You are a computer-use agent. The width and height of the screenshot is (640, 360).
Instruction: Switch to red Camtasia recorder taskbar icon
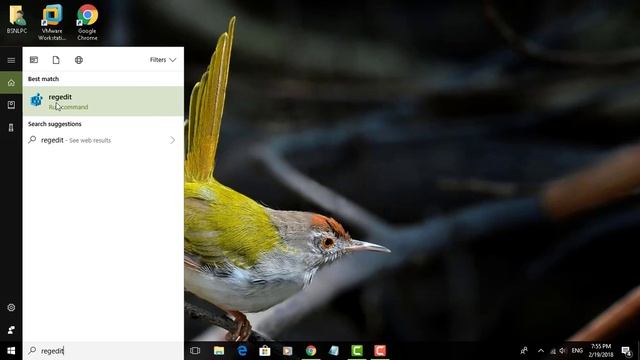click(x=380, y=351)
